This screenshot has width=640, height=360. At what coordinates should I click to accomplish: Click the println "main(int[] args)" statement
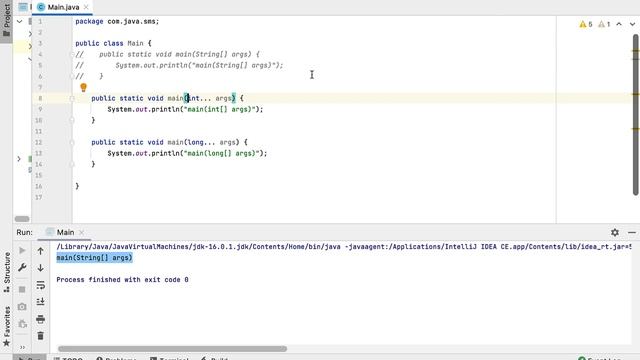click(x=185, y=109)
